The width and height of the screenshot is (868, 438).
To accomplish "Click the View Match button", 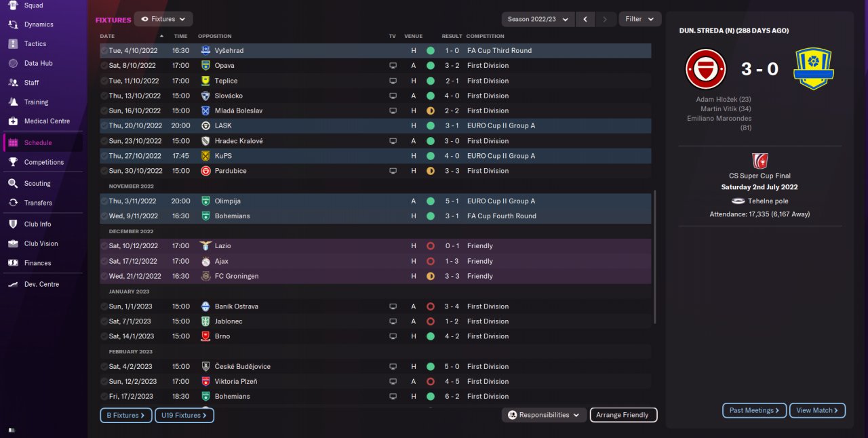I will tap(817, 410).
